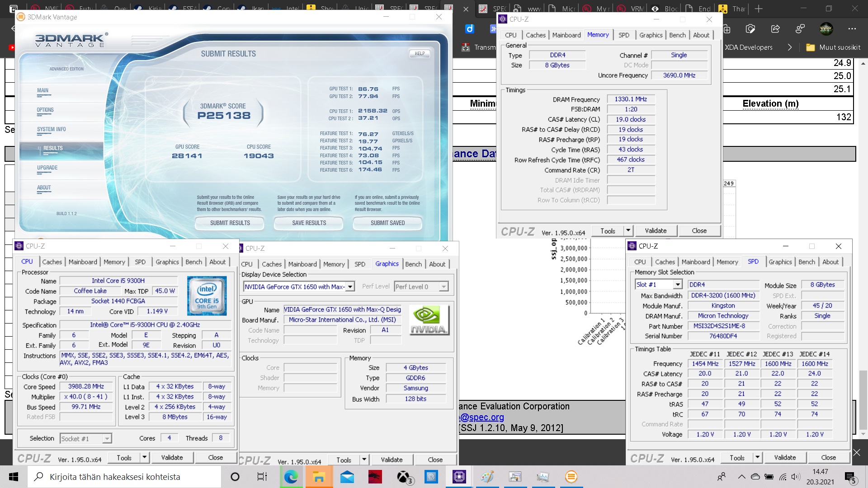Image resolution: width=868 pixels, height=488 pixels.
Task: Close the active browser tab
Action: click(466, 9)
